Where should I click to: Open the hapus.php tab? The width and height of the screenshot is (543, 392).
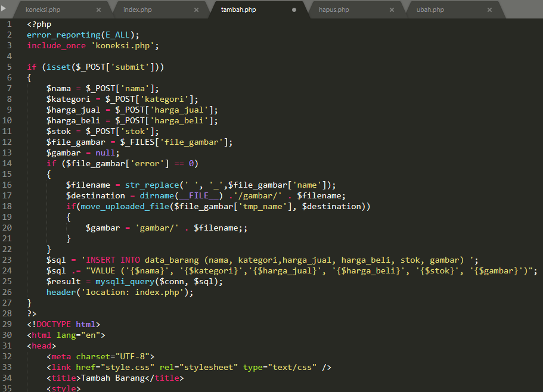[x=334, y=10]
